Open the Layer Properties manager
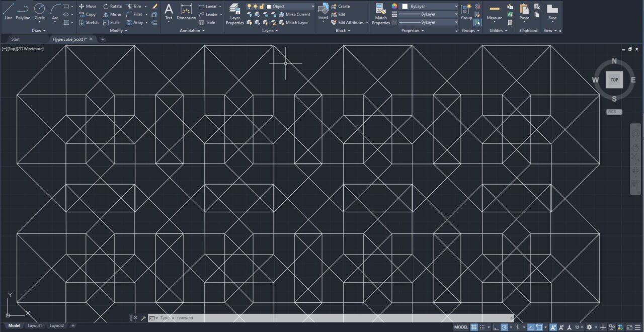The width and height of the screenshot is (644, 332). click(x=234, y=15)
